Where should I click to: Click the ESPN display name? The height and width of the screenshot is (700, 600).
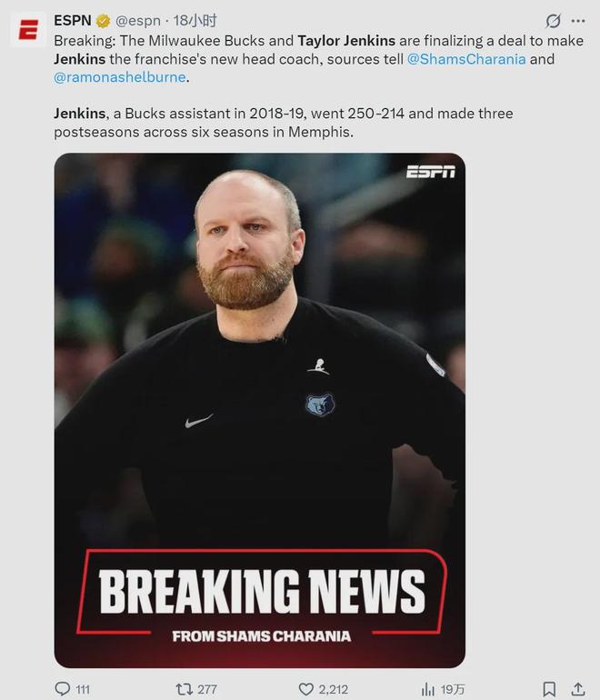pos(73,21)
